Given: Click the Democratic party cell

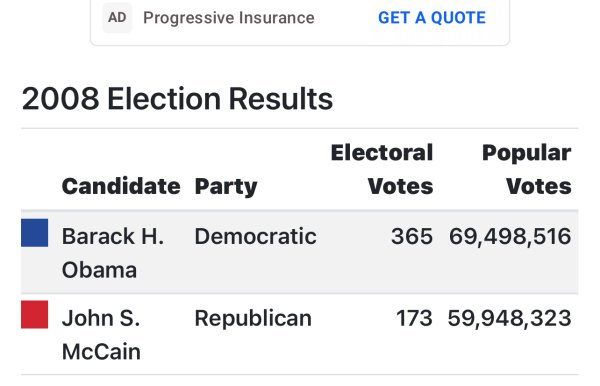Looking at the screenshot, I should (x=255, y=236).
